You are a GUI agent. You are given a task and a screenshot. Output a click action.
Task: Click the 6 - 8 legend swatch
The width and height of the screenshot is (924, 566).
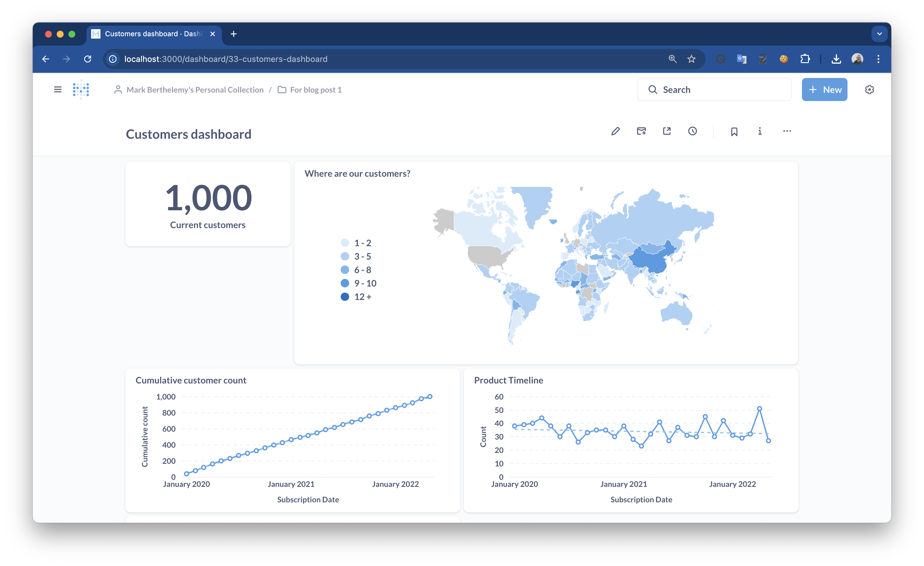coord(345,270)
